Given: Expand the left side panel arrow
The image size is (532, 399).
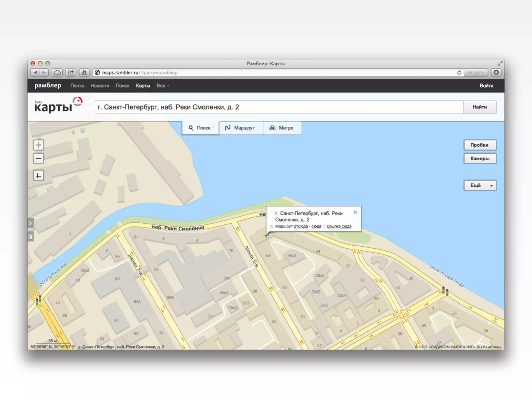Looking at the screenshot, I should [x=30, y=223].
